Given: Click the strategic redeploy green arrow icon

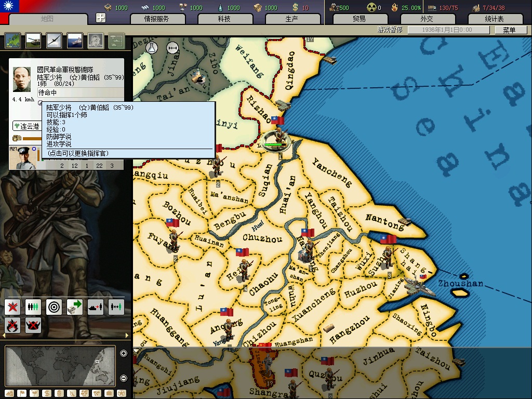Looking at the screenshot, I should click(x=75, y=307).
